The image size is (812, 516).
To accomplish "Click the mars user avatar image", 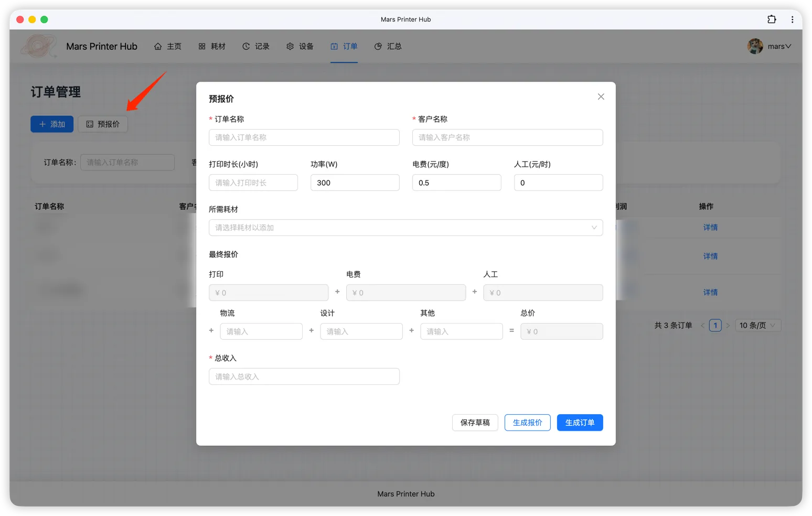I will 755,46.
